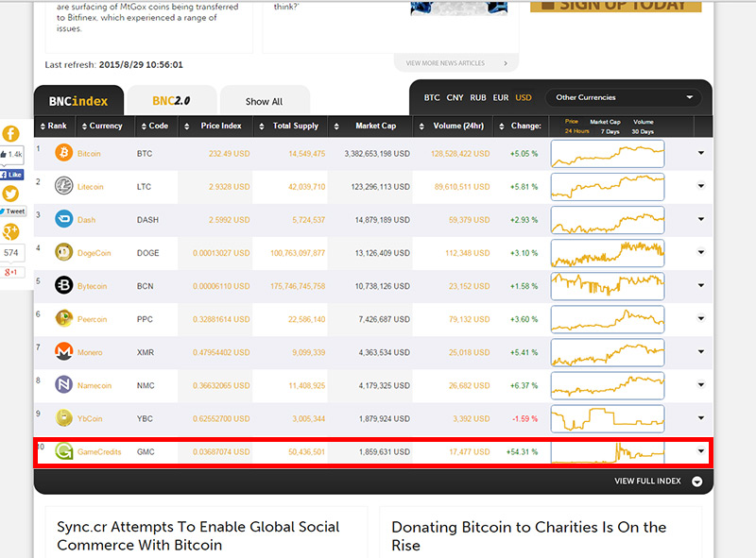Select EUR as display currency
This screenshot has height=558, width=756.
501,97
